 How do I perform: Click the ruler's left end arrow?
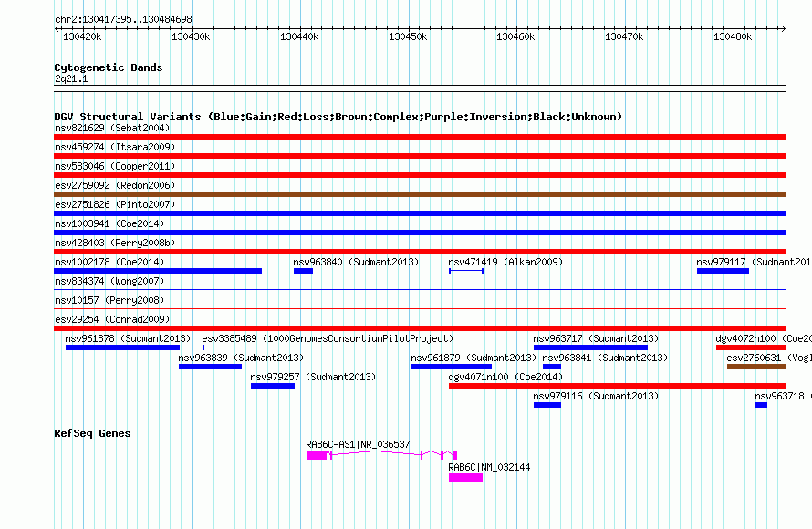[57, 28]
